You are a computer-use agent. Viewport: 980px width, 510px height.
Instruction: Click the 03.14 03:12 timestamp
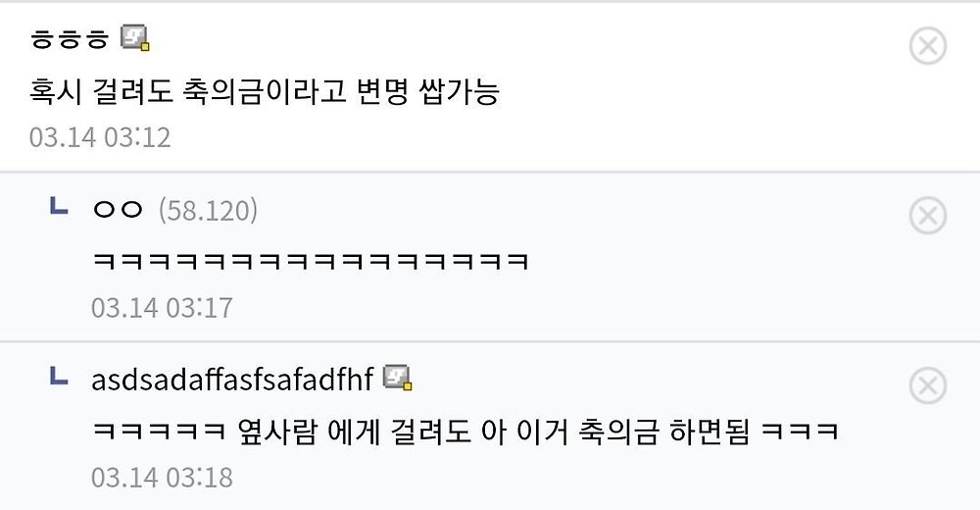[x=100, y=136]
